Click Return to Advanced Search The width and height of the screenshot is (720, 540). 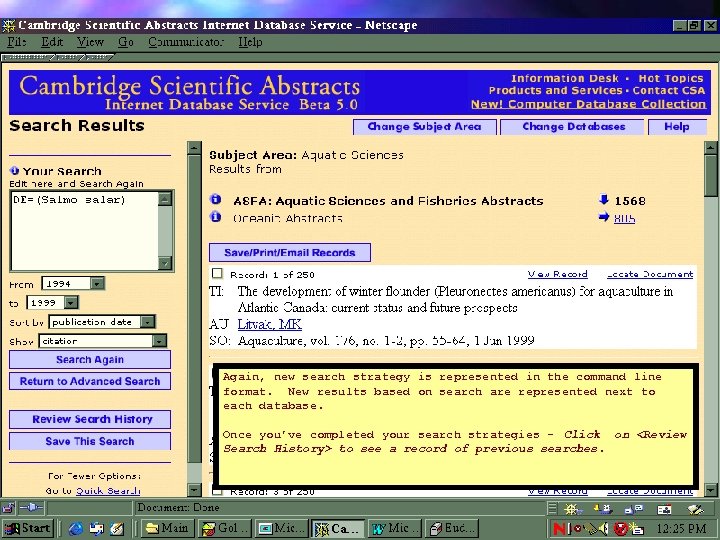click(90, 381)
